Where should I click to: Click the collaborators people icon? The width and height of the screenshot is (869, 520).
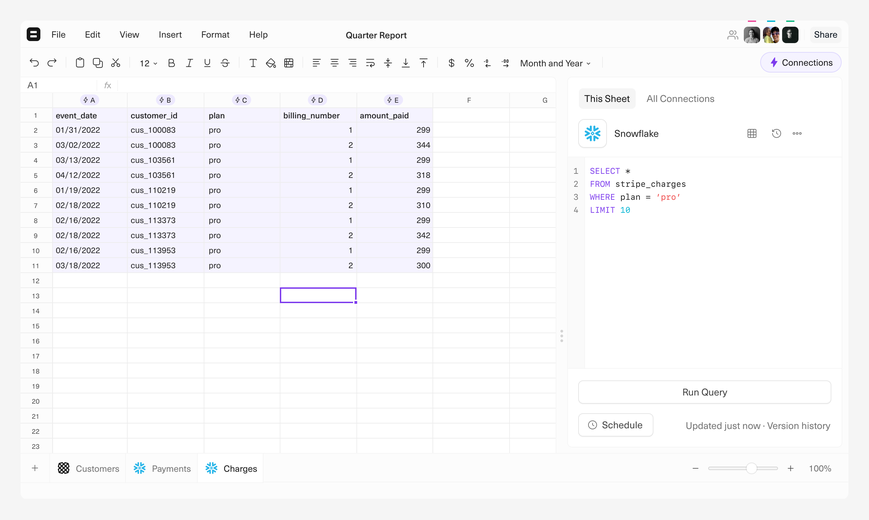coord(733,35)
